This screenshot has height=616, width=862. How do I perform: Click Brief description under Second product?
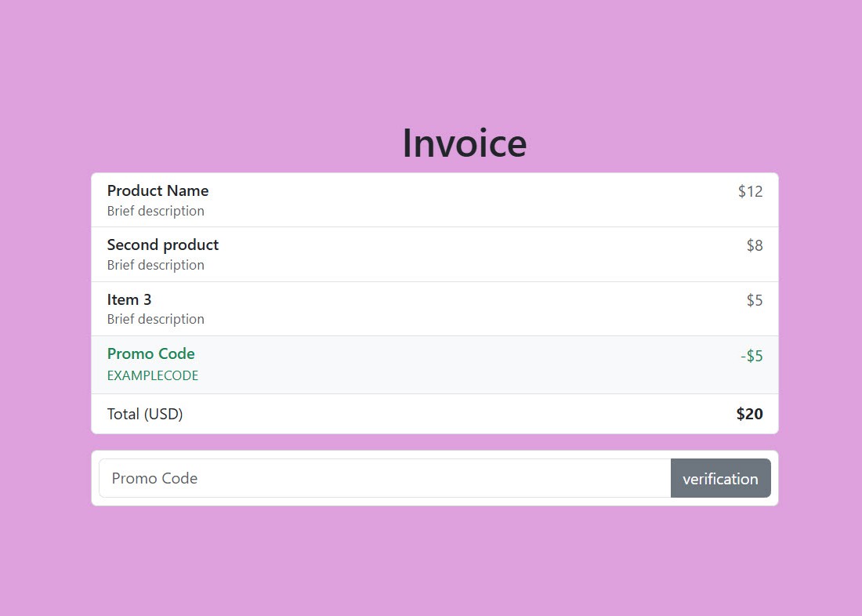coord(156,265)
